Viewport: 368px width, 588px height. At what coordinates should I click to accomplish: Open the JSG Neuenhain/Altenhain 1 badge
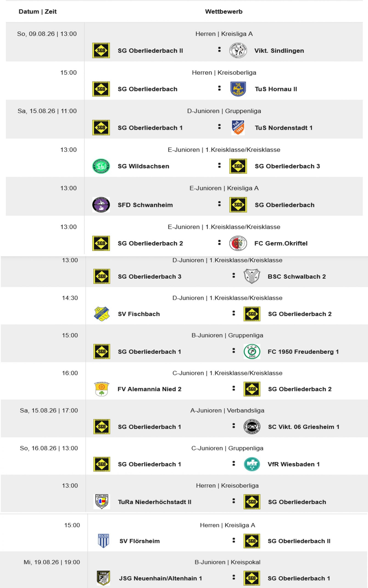click(x=103, y=578)
